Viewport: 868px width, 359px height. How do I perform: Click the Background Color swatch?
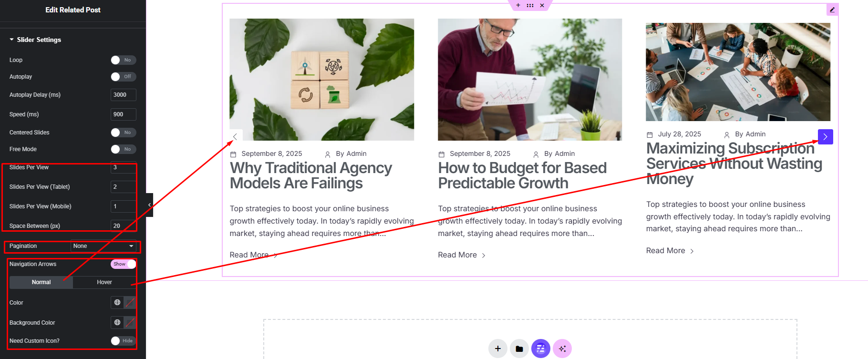pos(130,322)
